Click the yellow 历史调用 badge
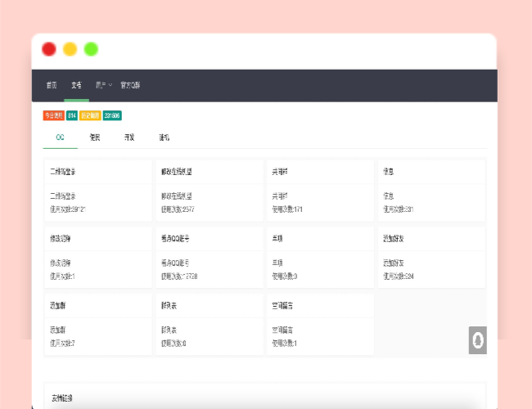This screenshot has width=532, height=409. (90, 115)
